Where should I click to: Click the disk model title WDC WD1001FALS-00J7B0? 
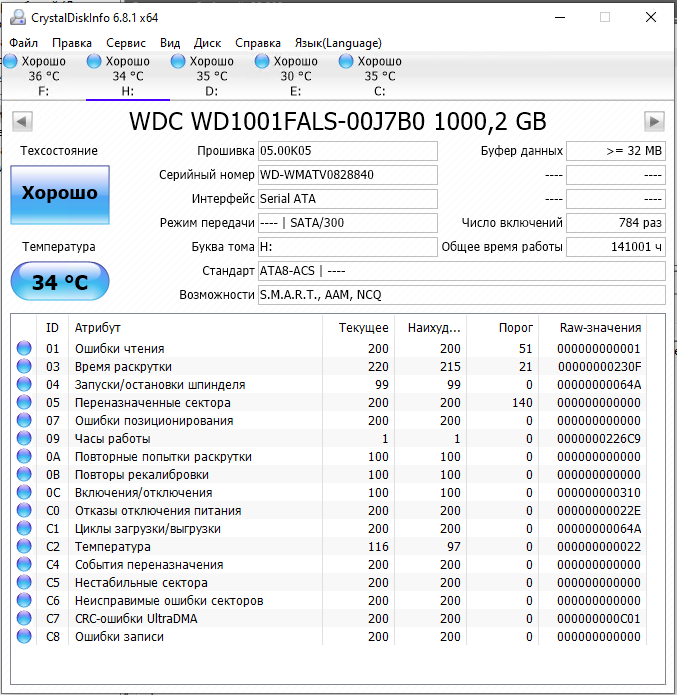click(277, 121)
